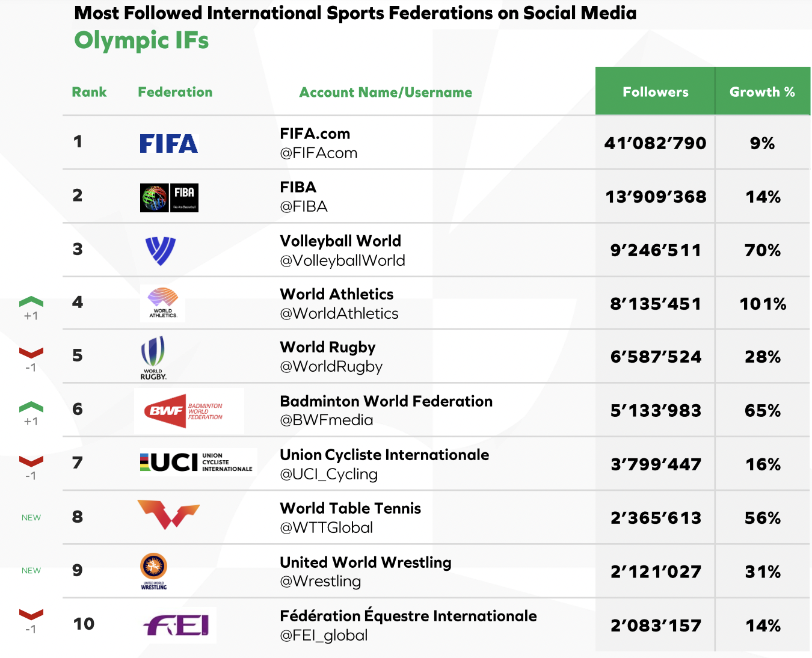Select the World Rugby logo

(x=153, y=357)
